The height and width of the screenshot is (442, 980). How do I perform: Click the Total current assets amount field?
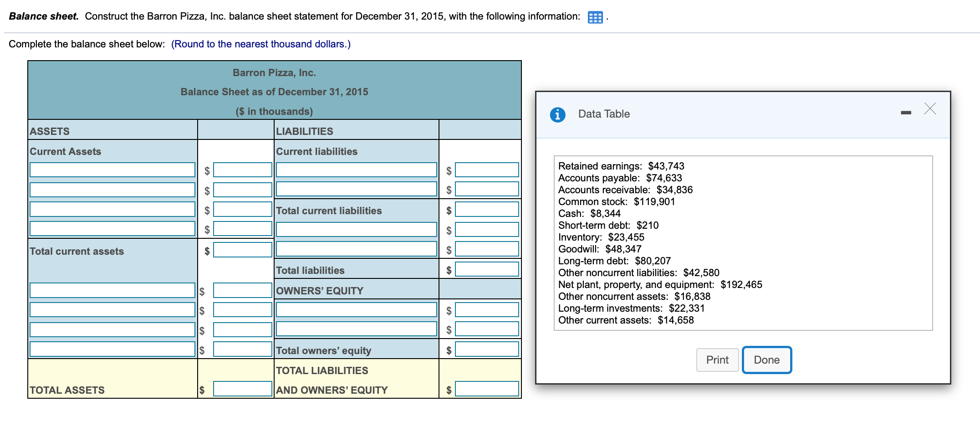tap(243, 250)
